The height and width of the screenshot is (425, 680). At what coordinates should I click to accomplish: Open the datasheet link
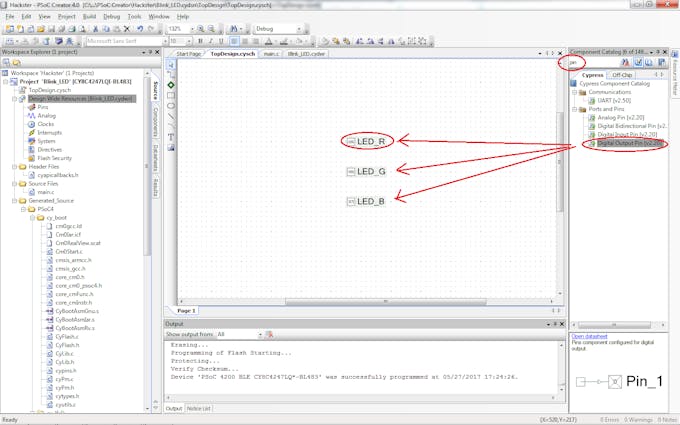591,337
